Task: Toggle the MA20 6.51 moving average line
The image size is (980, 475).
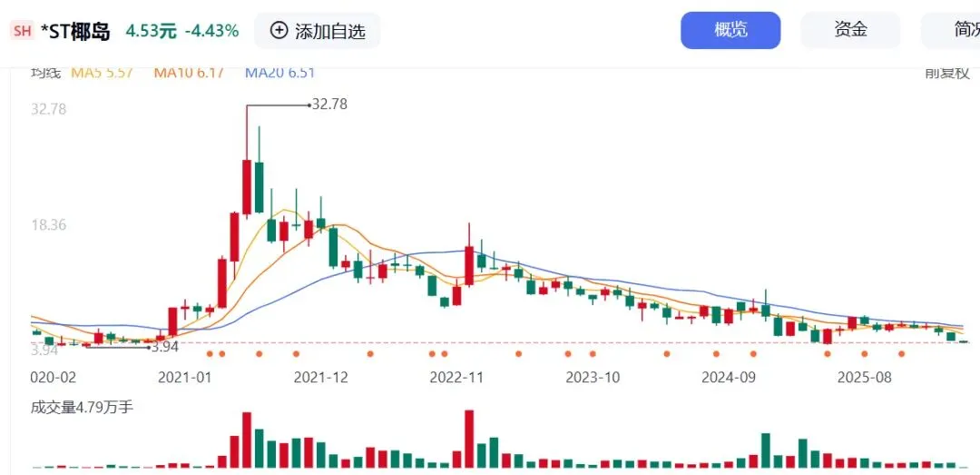Action: pyautogui.click(x=279, y=73)
